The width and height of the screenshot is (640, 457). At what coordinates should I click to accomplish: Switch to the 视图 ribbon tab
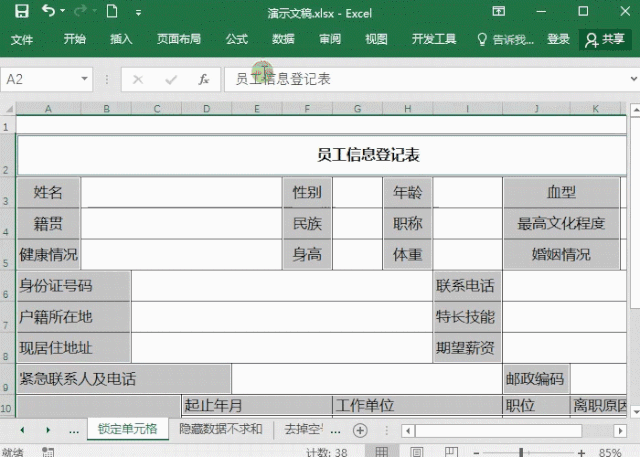(376, 39)
